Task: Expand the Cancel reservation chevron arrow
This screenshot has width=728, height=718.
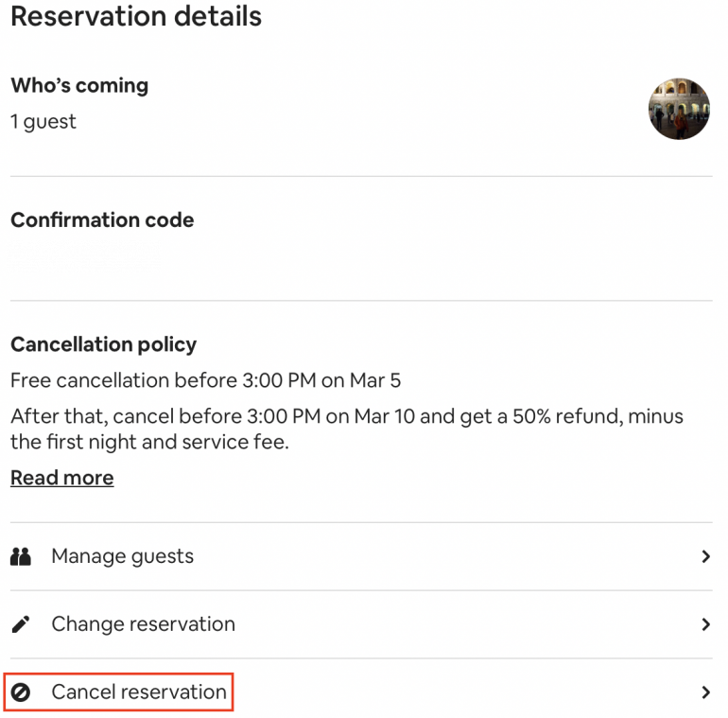Action: pos(705,692)
